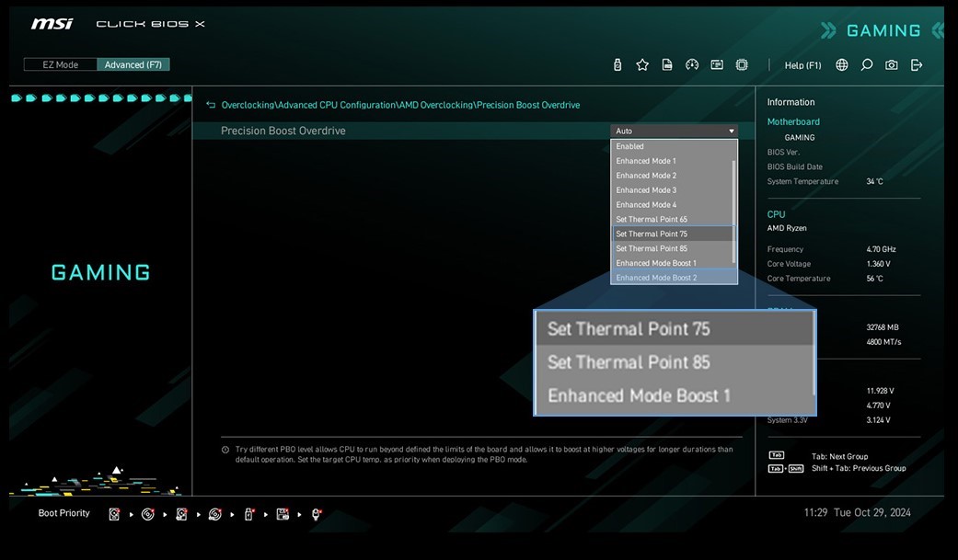Choose Enhanced Mode 1 option
This screenshot has width=958, height=560.
[x=672, y=161]
